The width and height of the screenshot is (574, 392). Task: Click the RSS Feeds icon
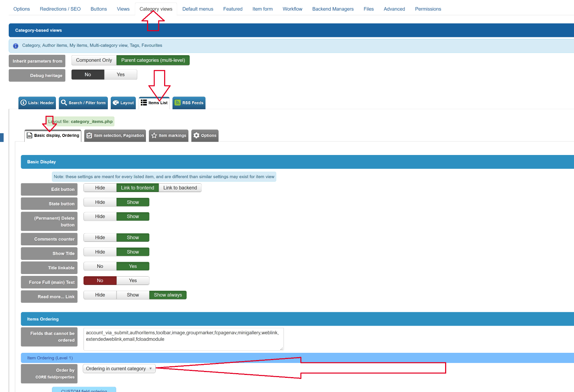pos(178,103)
